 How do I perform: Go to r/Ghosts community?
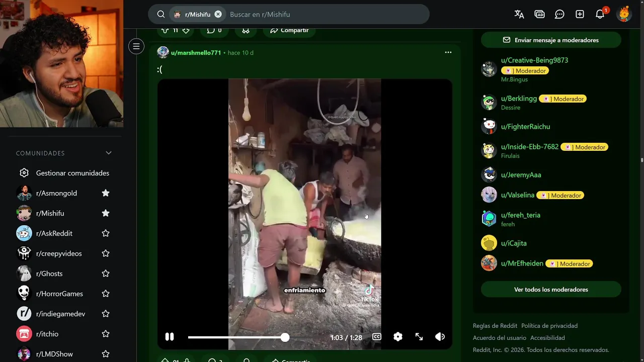[49, 274]
